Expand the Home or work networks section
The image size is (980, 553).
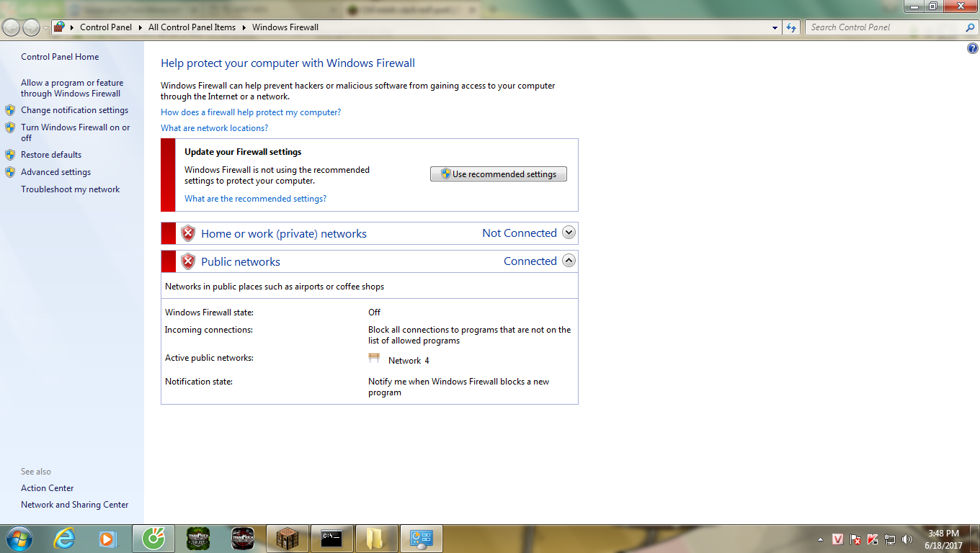pos(569,233)
